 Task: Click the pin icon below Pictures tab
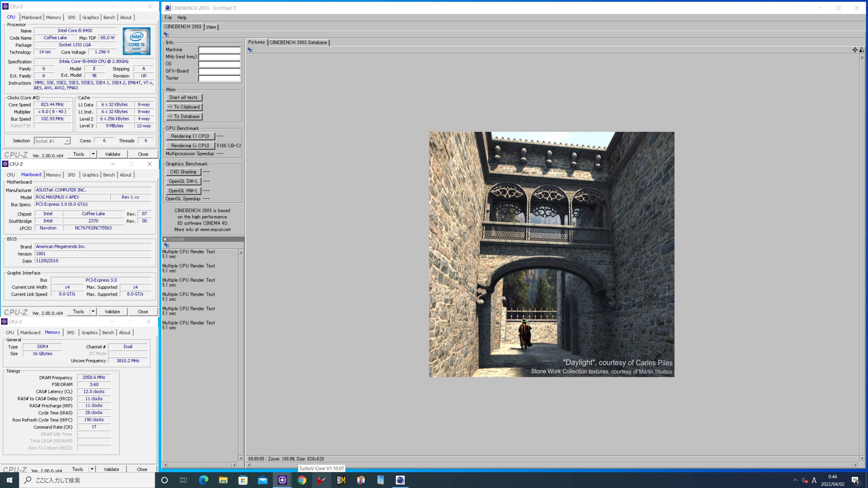[x=250, y=50]
